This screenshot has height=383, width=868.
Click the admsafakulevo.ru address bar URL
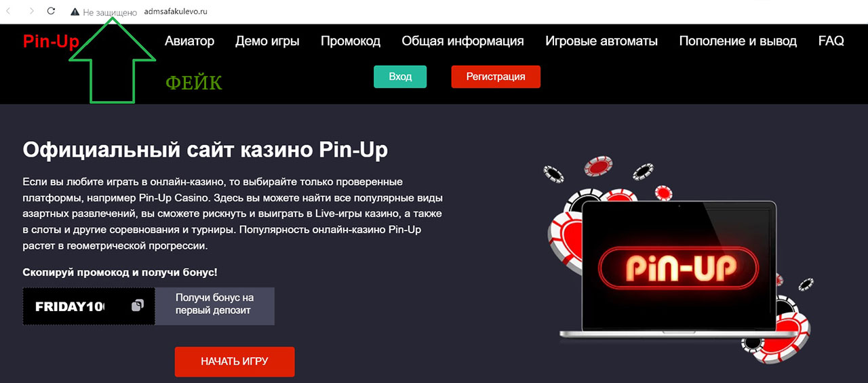(176, 12)
